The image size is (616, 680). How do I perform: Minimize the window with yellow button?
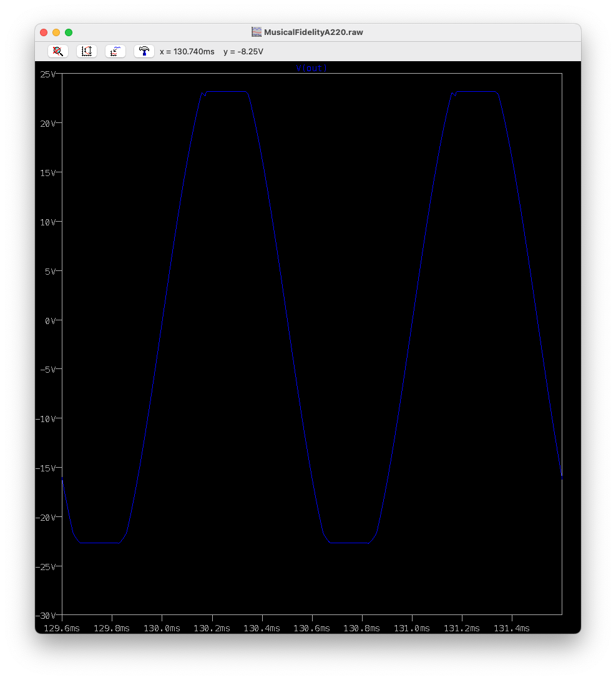coord(56,32)
